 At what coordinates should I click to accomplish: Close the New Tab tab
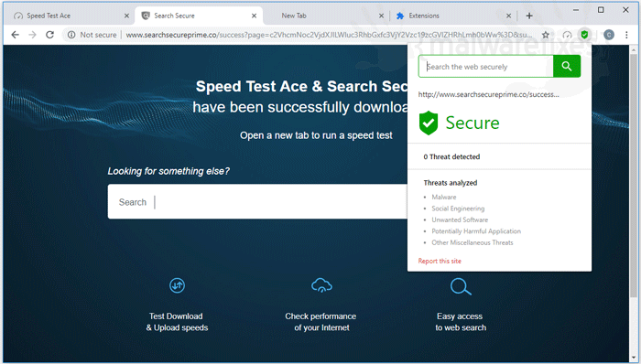click(x=381, y=16)
